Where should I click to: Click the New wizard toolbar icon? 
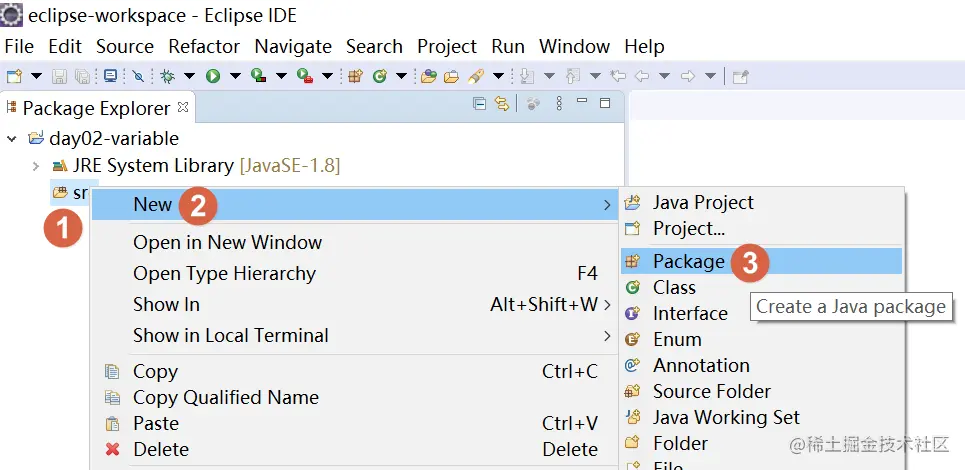14,76
